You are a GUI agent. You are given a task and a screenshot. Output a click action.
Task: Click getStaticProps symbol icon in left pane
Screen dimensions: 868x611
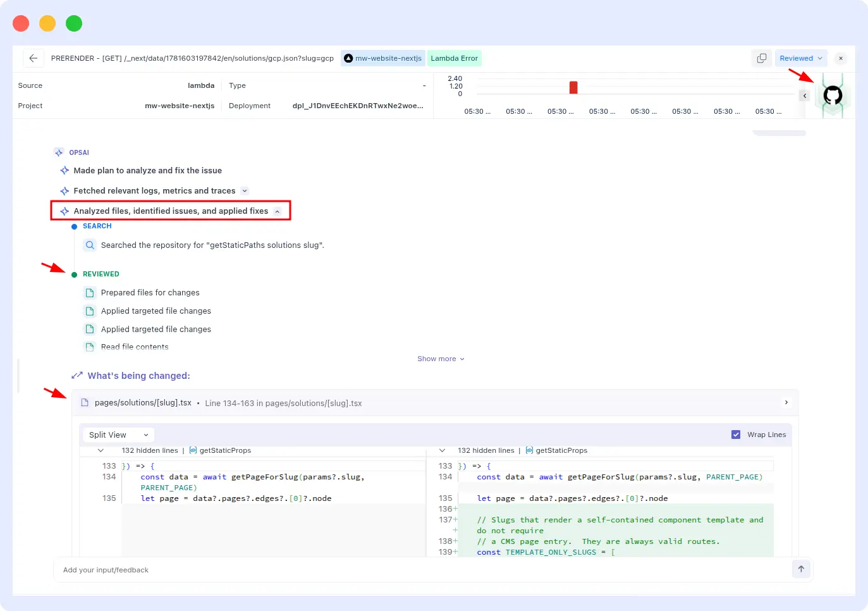click(x=193, y=450)
